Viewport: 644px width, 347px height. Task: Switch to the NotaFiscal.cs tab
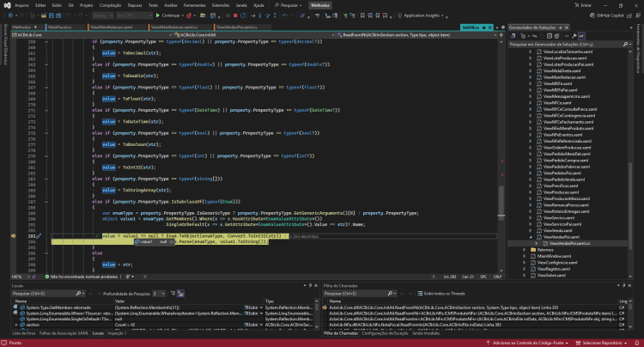pos(59,27)
